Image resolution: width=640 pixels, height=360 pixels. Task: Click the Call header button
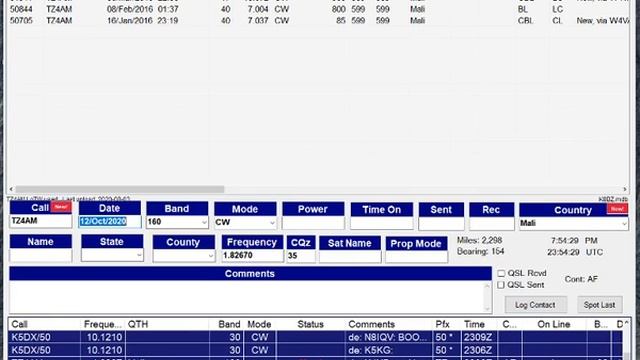point(40,208)
